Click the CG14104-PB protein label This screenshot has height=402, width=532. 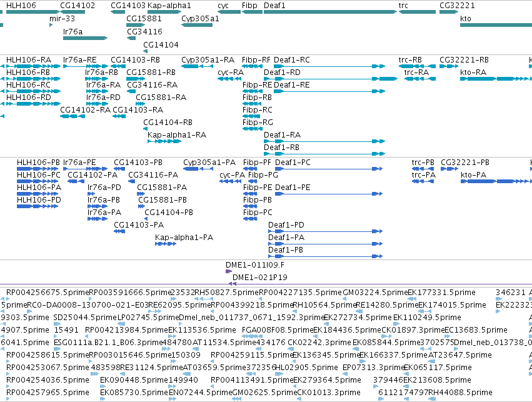pos(169,213)
